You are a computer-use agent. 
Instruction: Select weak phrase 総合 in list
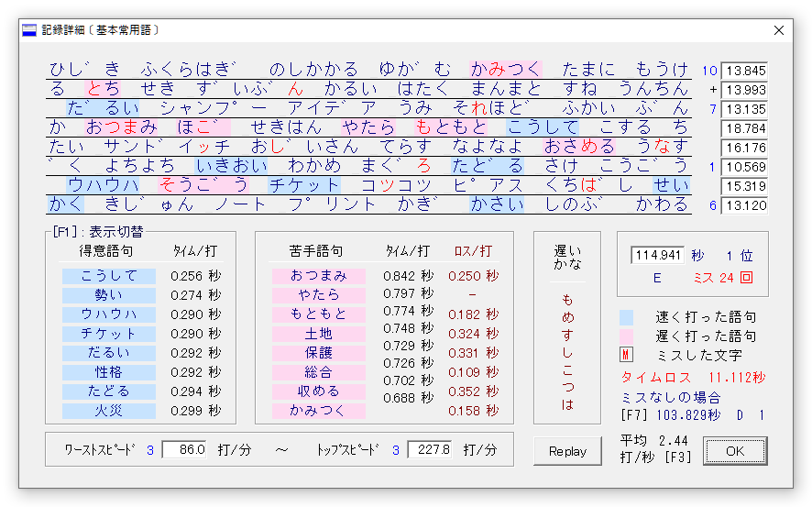pos(319,372)
